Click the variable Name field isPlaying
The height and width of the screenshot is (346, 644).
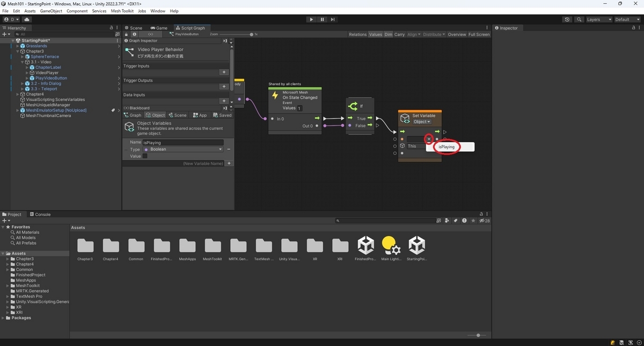tap(183, 143)
